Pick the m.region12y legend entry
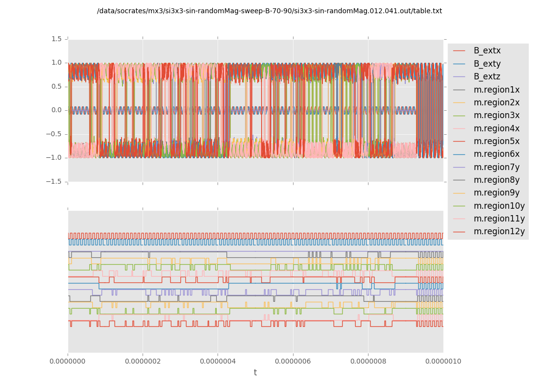Screen dimensions: 539x392 click(x=499, y=231)
